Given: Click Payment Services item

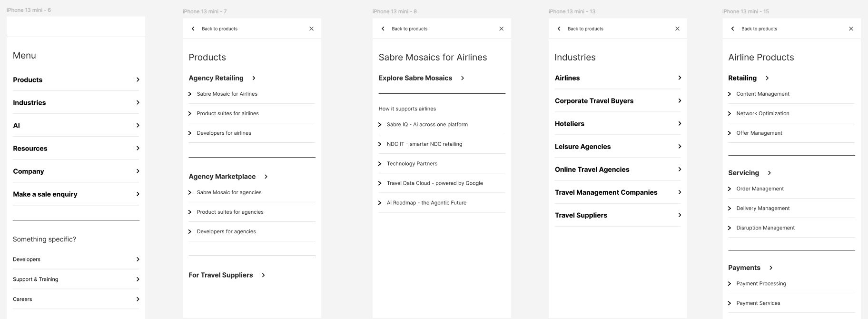Looking at the screenshot, I should (x=759, y=303).
